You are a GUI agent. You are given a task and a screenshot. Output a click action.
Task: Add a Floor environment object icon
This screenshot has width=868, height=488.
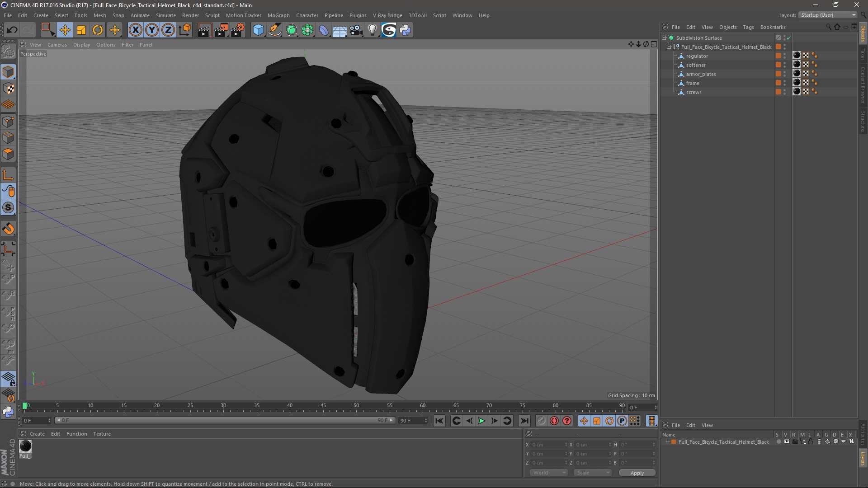click(340, 30)
